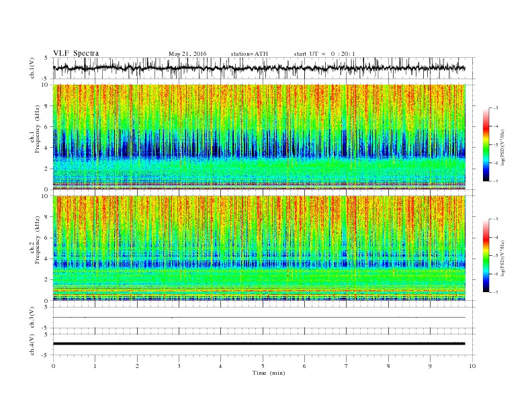Click the "VLF Spectra" plot title
This screenshot has width=532, height=411.
click(76, 53)
